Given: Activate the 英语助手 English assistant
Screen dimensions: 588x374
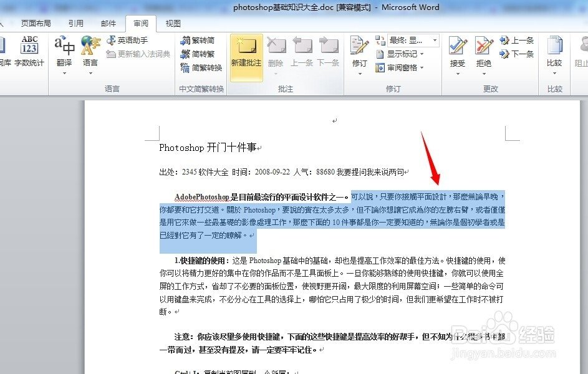Looking at the screenshot, I should (x=131, y=39).
